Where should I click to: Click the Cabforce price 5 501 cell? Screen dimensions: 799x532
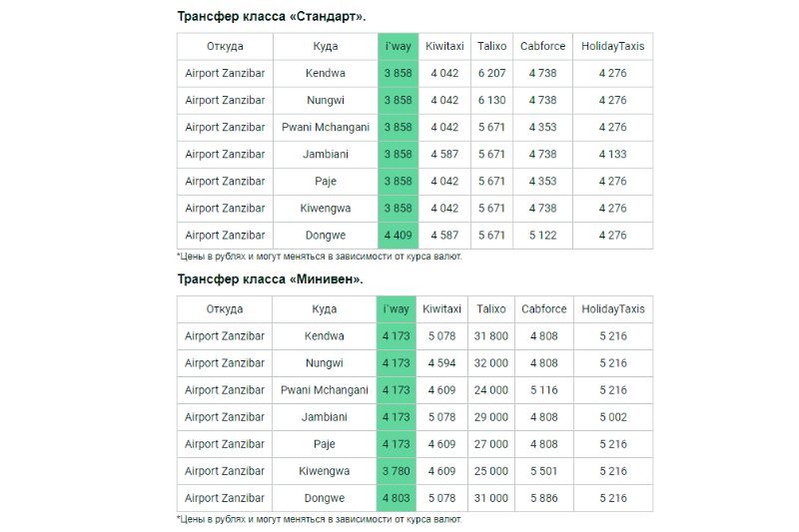[544, 470]
